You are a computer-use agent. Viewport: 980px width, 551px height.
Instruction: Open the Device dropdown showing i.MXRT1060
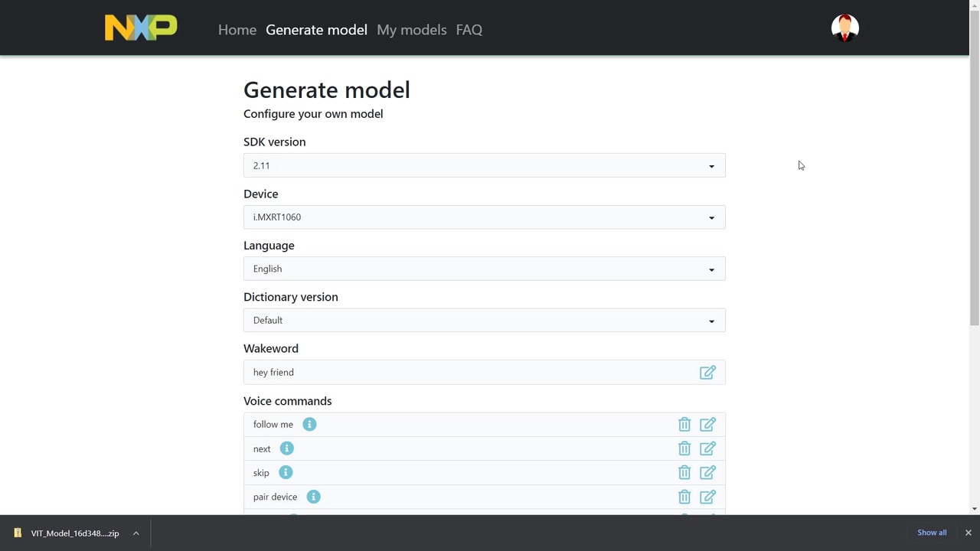coord(484,217)
